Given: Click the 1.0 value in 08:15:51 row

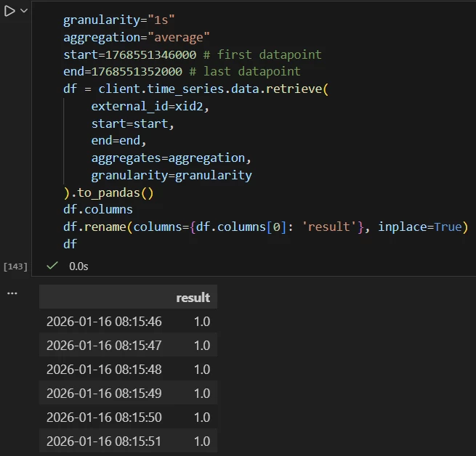Looking at the screenshot, I should point(201,441).
